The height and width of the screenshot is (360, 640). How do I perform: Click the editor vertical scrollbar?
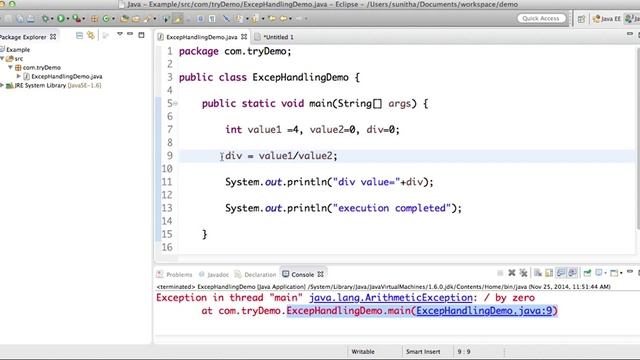637,139
